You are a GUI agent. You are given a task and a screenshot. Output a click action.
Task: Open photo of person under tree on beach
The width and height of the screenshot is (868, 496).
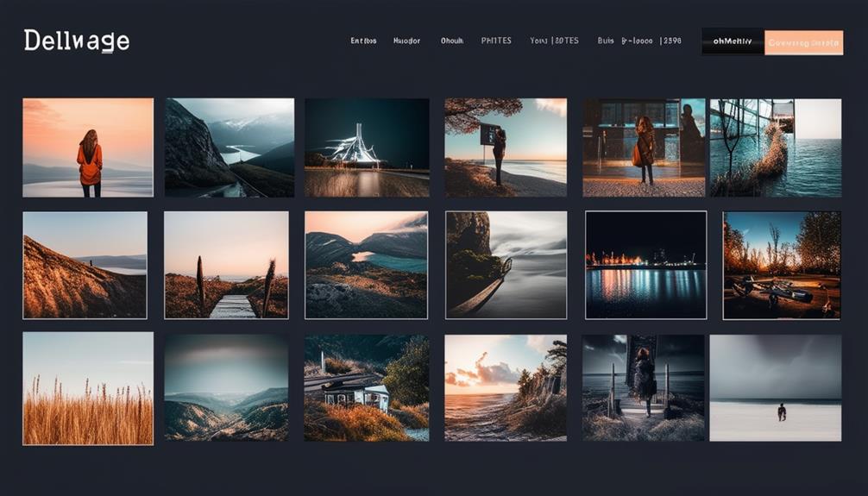[506, 148]
